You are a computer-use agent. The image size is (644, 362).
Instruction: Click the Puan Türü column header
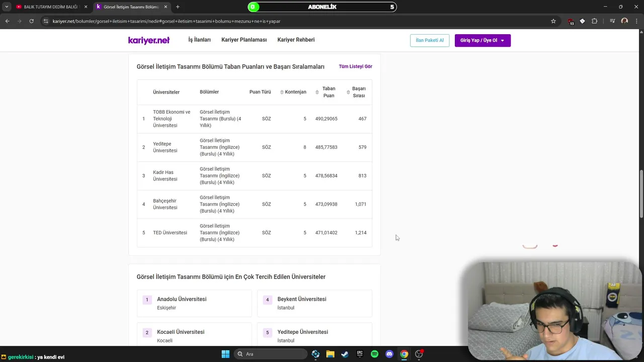pyautogui.click(x=260, y=92)
